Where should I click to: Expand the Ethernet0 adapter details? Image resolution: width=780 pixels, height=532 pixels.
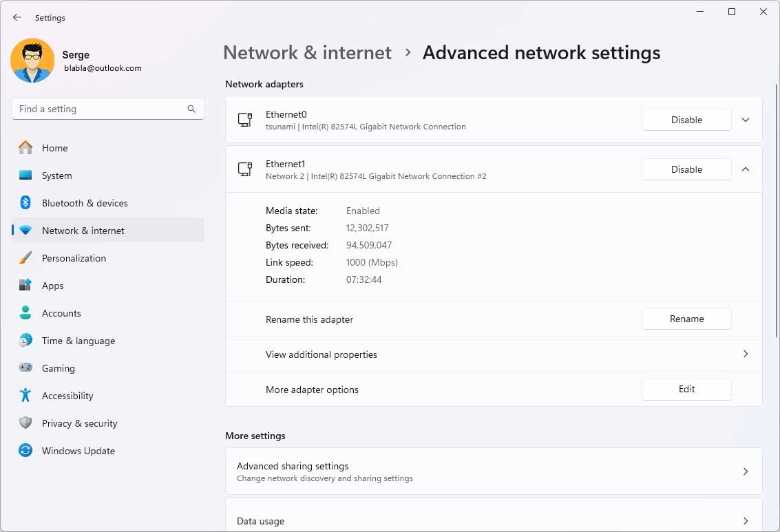746,120
